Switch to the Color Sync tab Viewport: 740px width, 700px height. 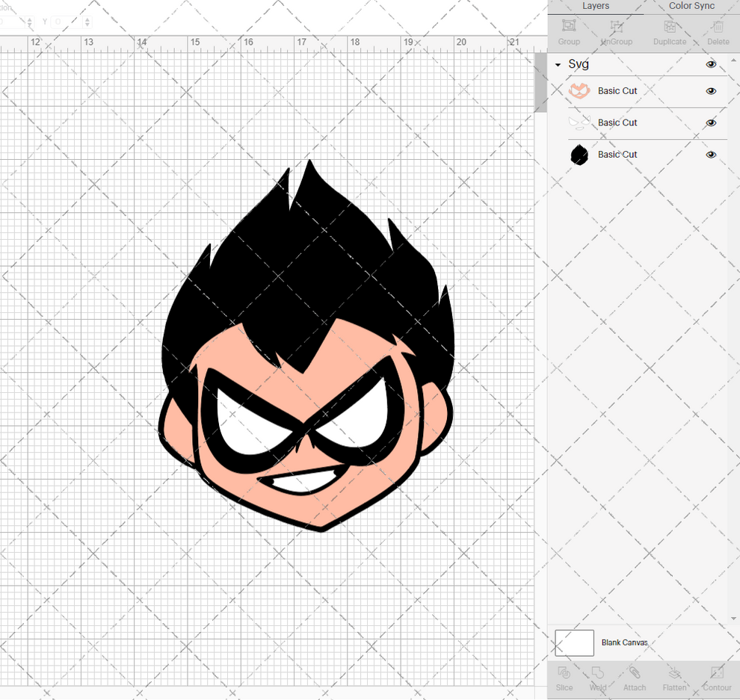point(691,6)
